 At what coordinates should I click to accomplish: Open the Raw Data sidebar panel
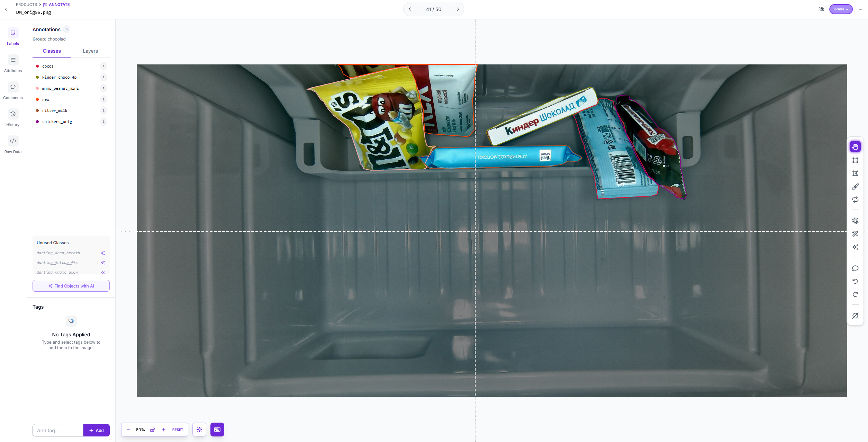coord(13,145)
